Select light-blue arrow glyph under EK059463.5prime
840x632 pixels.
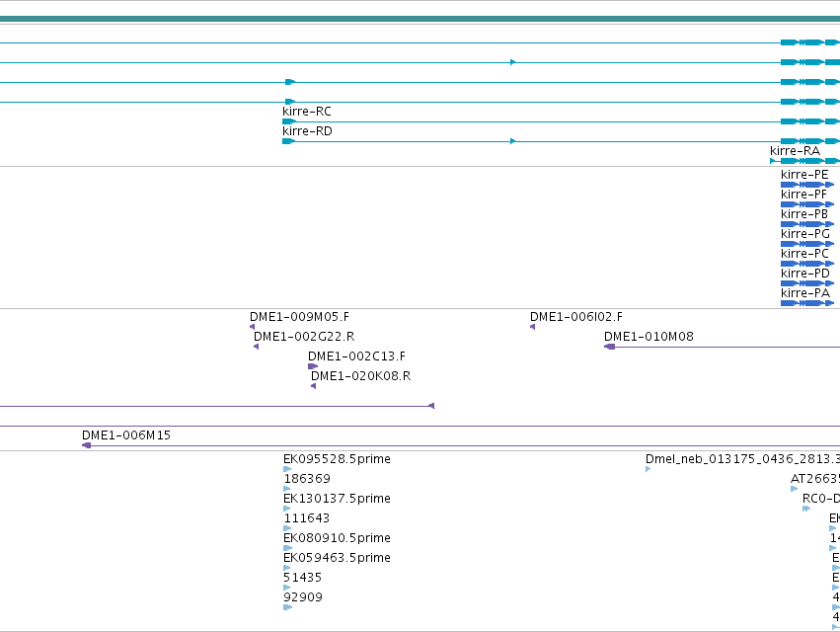286,568
